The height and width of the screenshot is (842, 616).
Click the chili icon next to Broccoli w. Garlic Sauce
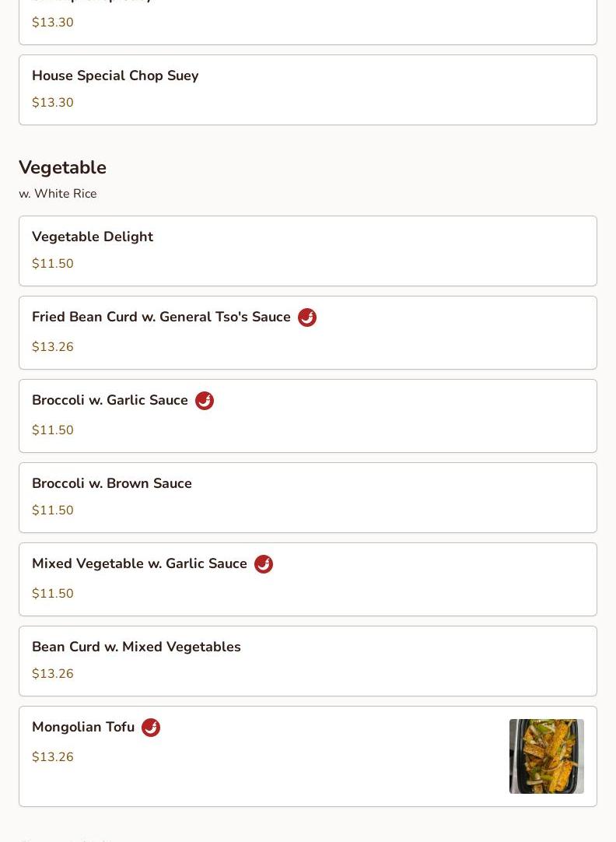pyautogui.click(x=205, y=401)
